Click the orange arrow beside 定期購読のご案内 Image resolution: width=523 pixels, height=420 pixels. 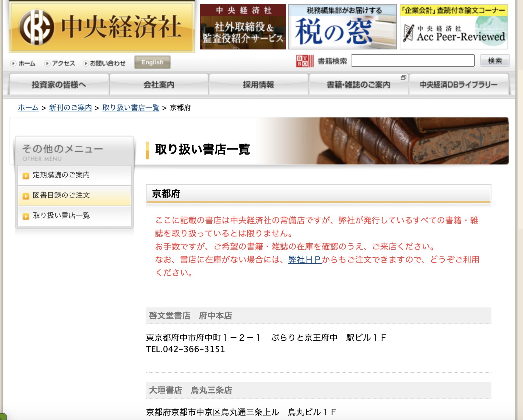click(x=26, y=175)
